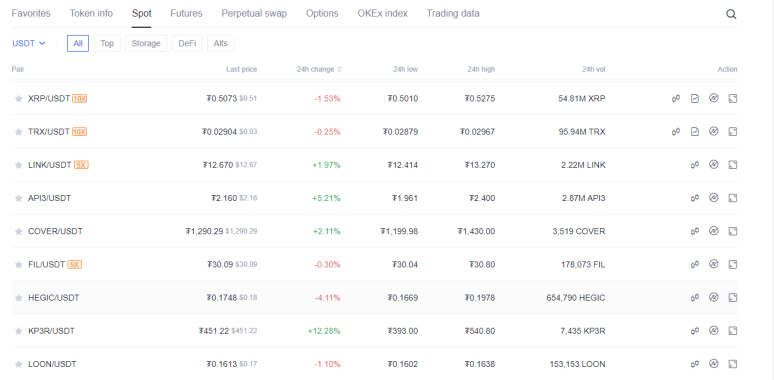Viewport: 774px width, 380px height.
Task: Expand the USDT quote currency dropdown
Action: click(29, 43)
